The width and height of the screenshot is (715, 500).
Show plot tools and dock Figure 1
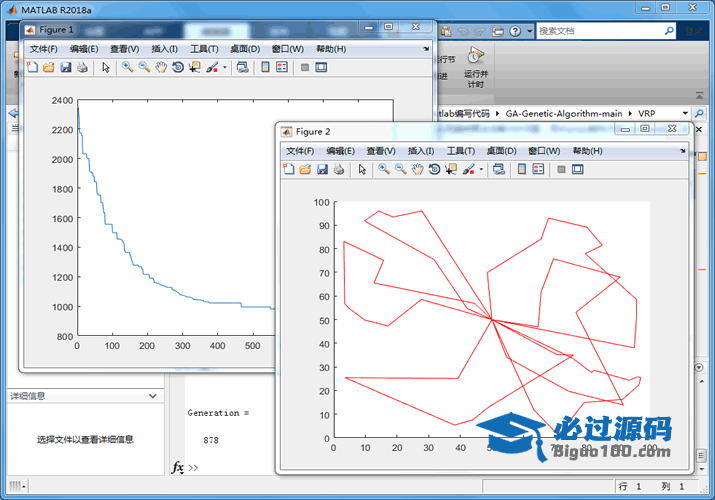[321, 67]
